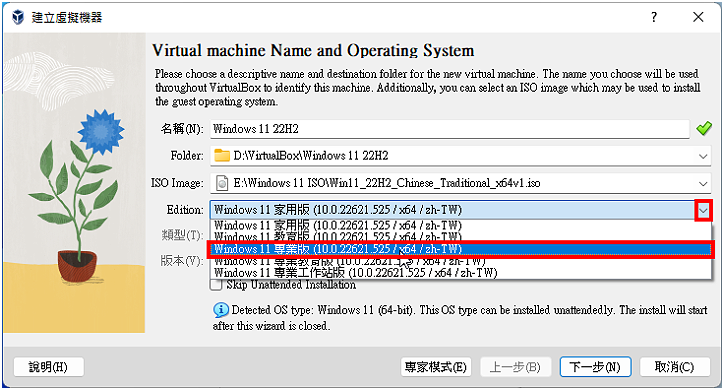The height and width of the screenshot is (390, 724).
Task: Click the ISO disc file icon
Action: tap(222, 183)
